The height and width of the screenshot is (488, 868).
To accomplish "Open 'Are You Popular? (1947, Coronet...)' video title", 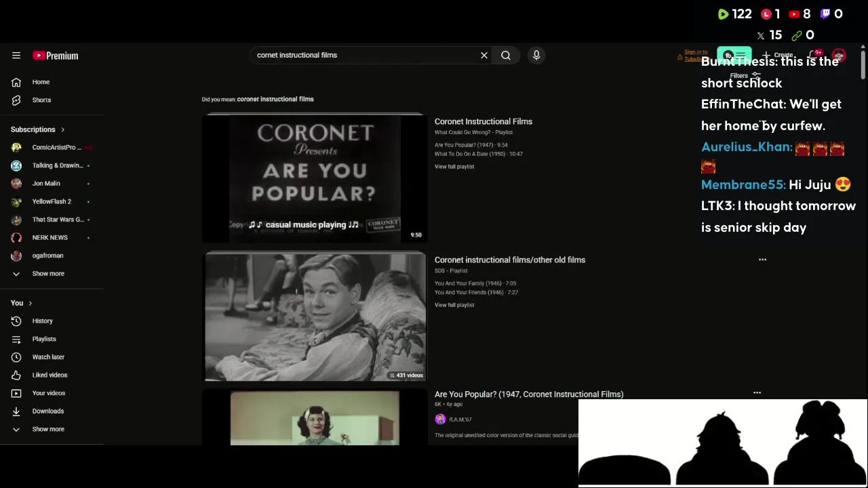I will point(529,394).
